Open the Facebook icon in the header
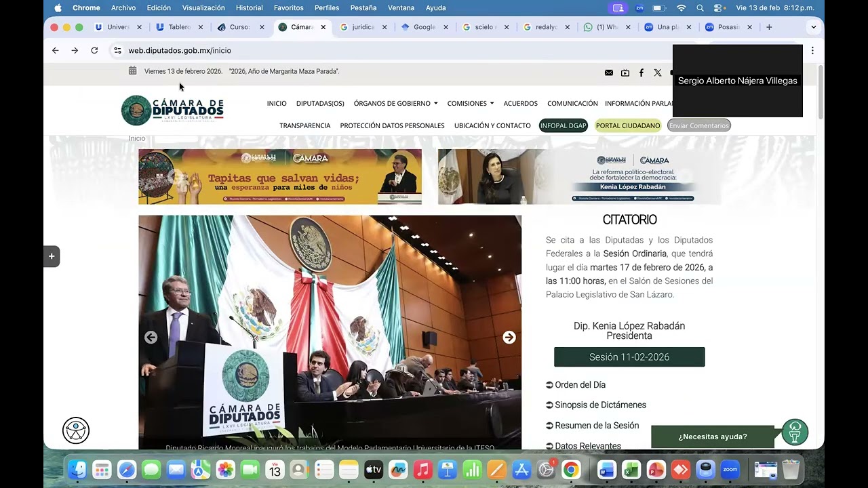Viewport: 868px width, 488px height. pos(642,73)
